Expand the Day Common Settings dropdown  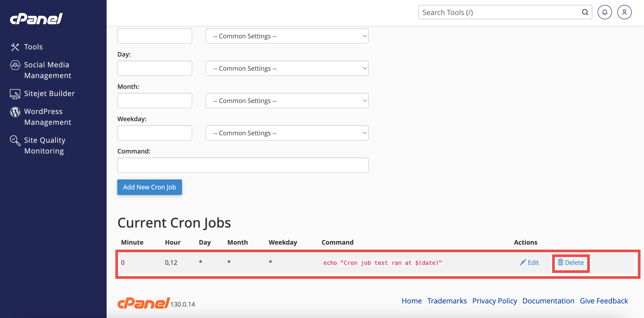(287, 68)
